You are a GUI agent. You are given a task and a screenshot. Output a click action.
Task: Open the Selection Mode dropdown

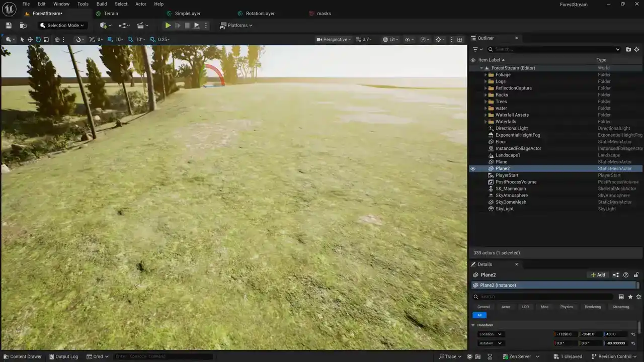[62, 25]
